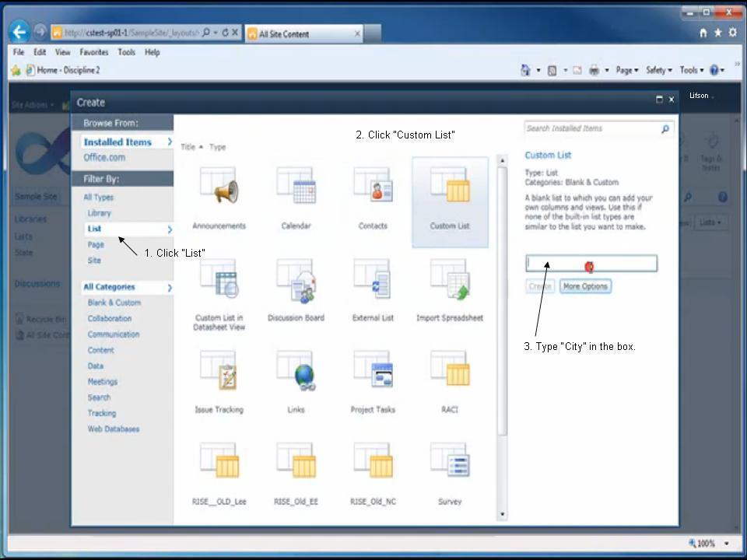
Task: Click the 100% zoom control in status bar
Action: (703, 544)
